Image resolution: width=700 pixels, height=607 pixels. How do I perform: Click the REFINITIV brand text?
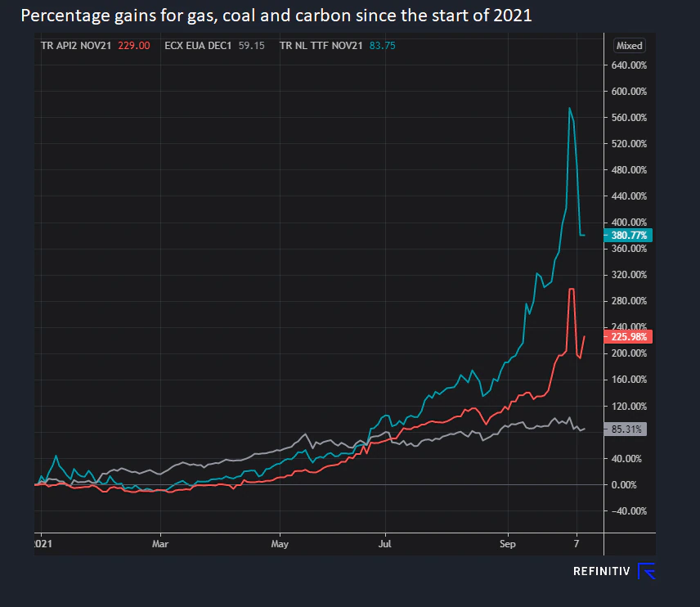point(601,571)
